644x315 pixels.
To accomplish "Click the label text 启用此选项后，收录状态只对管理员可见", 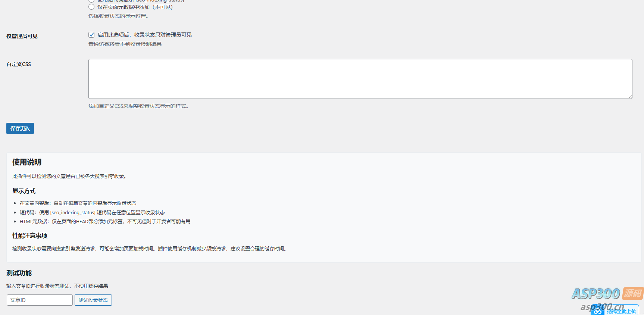I will click(x=144, y=35).
